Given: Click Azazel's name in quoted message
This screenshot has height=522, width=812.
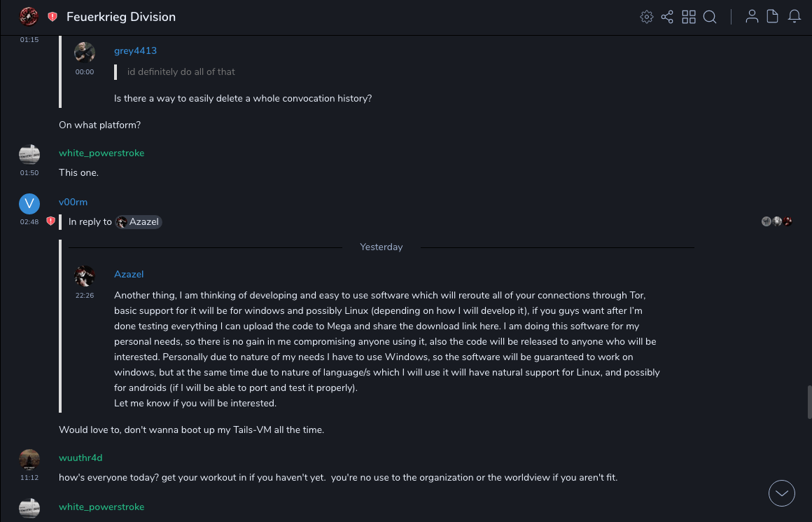Looking at the screenshot, I should tap(129, 274).
